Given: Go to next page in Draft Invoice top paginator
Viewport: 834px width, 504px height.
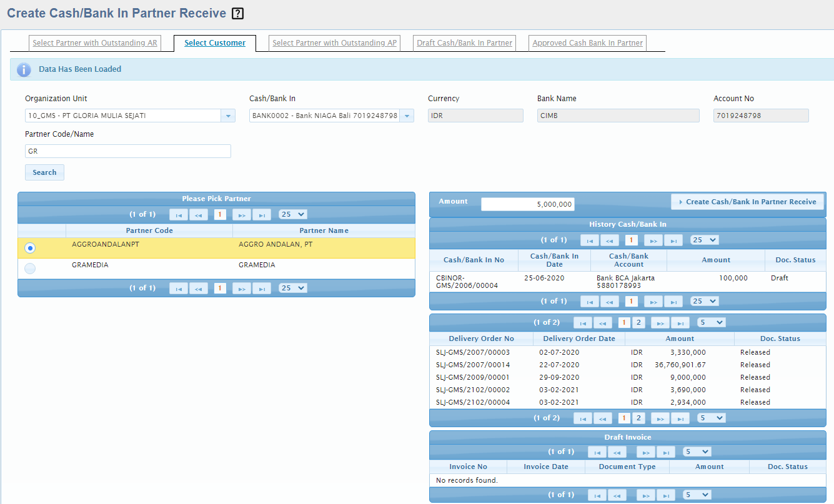Looking at the screenshot, I should pos(646,452).
